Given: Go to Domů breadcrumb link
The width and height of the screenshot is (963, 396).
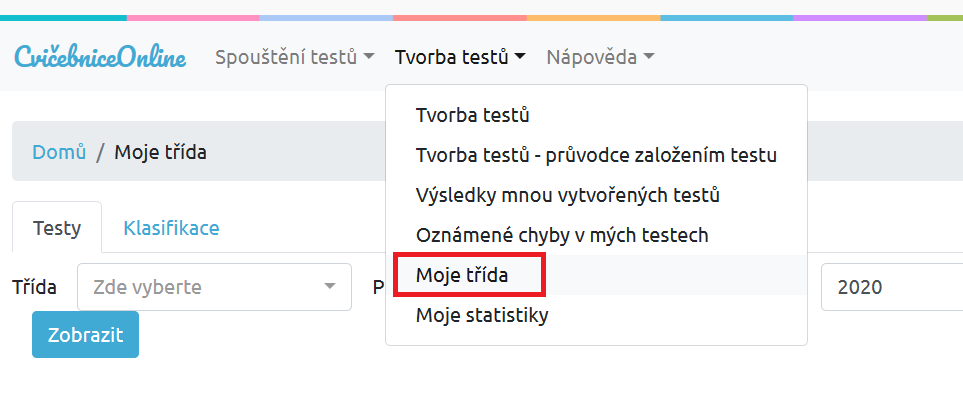Looking at the screenshot, I should [59, 152].
